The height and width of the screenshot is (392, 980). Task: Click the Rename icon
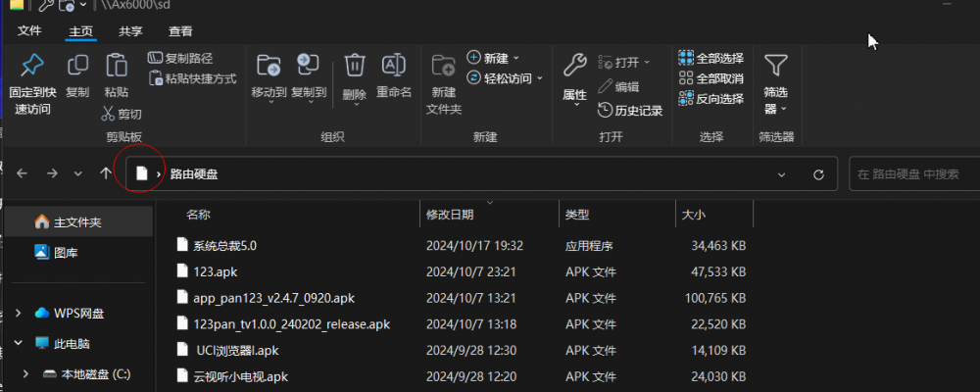[x=394, y=66]
